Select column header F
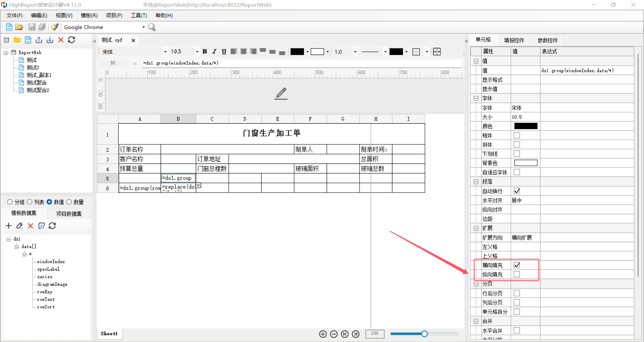Screen dimensions: 644x342 pyautogui.click(x=310, y=119)
